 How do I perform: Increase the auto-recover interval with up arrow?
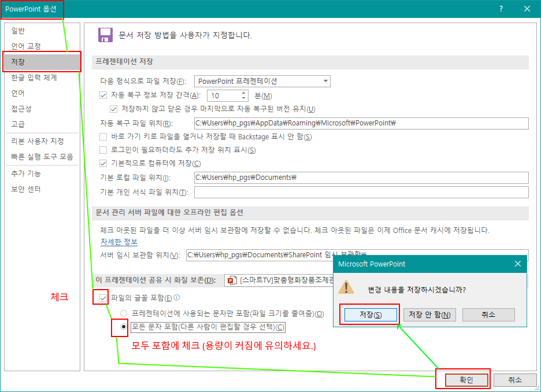tap(243, 93)
